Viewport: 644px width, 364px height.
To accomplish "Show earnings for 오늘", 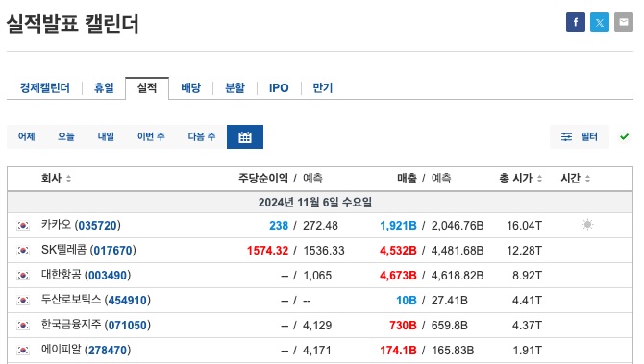I will 65,136.
